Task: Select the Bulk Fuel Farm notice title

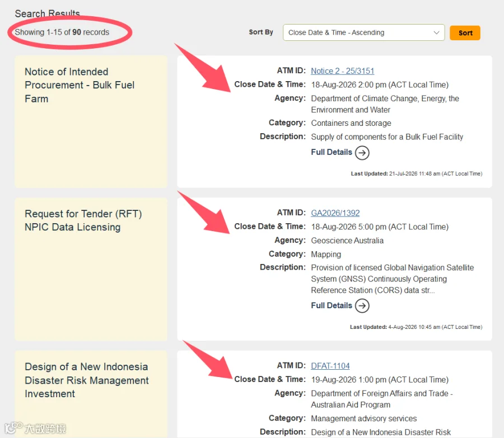Action: tap(80, 85)
